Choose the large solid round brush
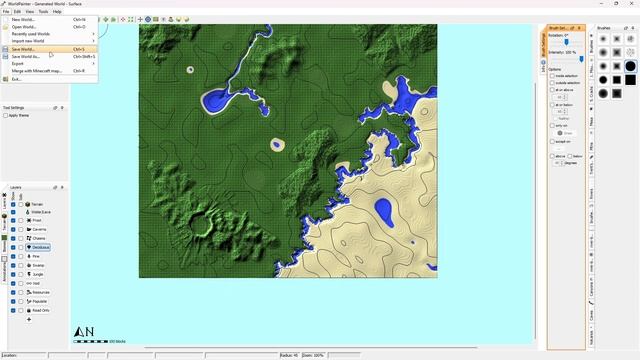This screenshot has height=360, width=640. (630, 66)
